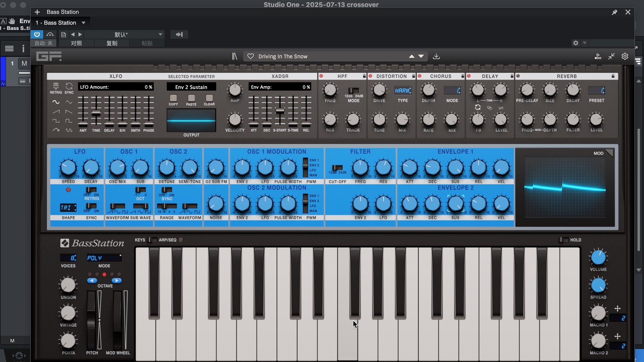Toggle the Hold switch above keyboard
This screenshot has width=644, height=362.
click(x=564, y=240)
